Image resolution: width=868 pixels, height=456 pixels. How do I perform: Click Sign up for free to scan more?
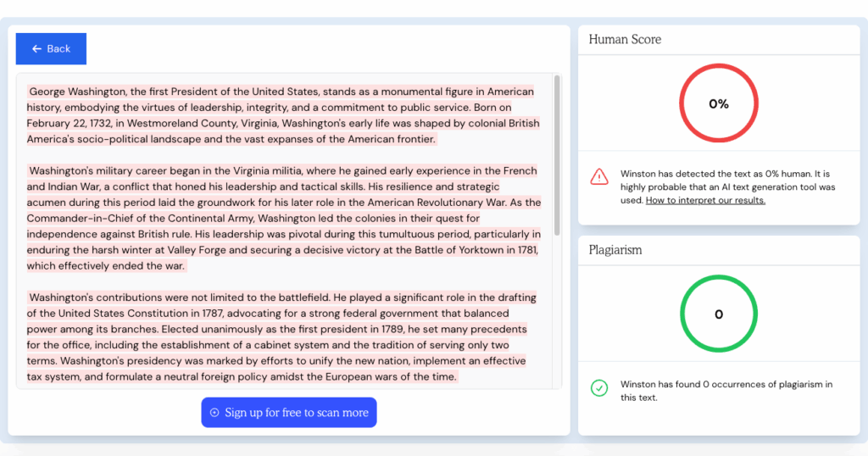pos(289,412)
